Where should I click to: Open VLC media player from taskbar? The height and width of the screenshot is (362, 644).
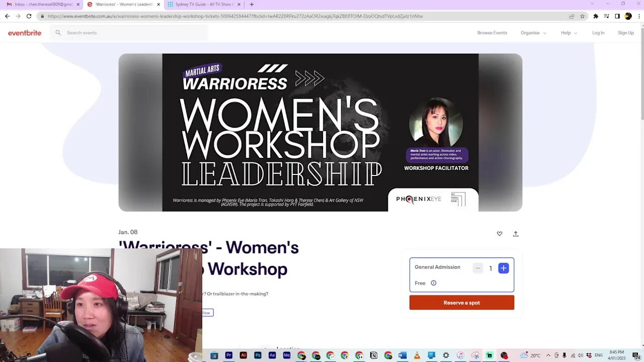417,355
